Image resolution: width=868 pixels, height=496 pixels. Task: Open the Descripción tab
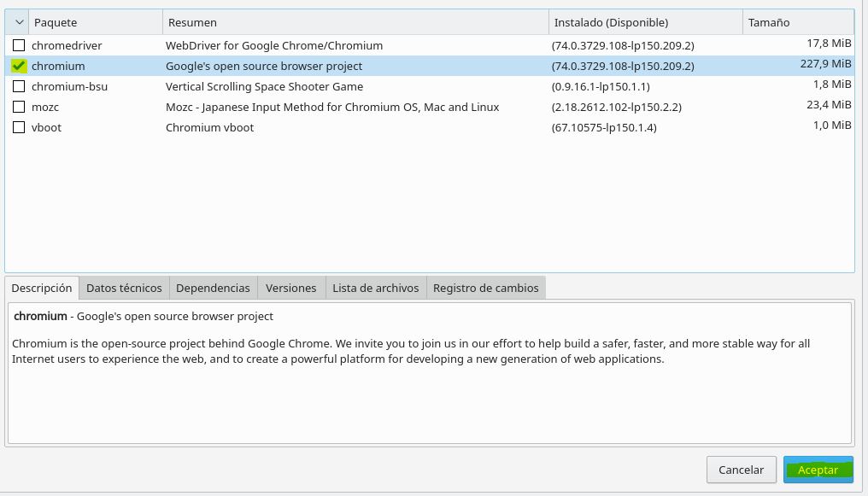(42, 288)
